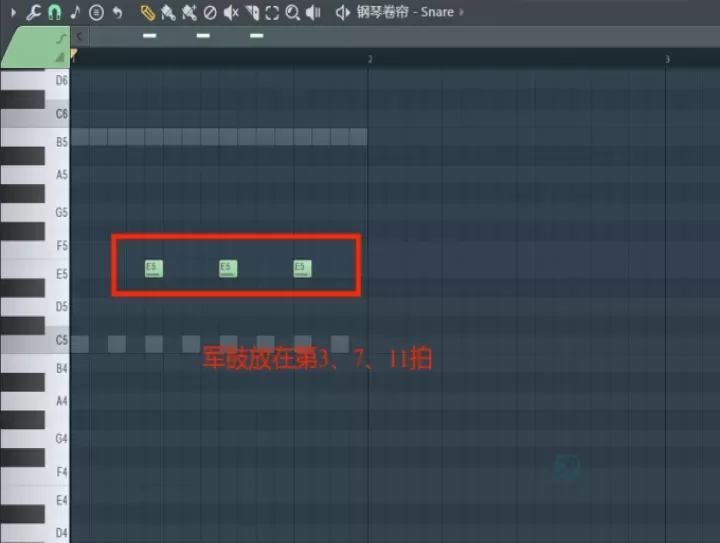The height and width of the screenshot is (543, 720).
Task: Select the Paint drum sequencer brush
Action: pyautogui.click(x=189, y=13)
